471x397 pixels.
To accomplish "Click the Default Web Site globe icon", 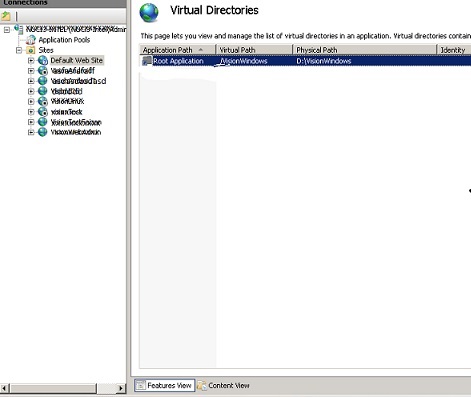I will (x=43, y=60).
